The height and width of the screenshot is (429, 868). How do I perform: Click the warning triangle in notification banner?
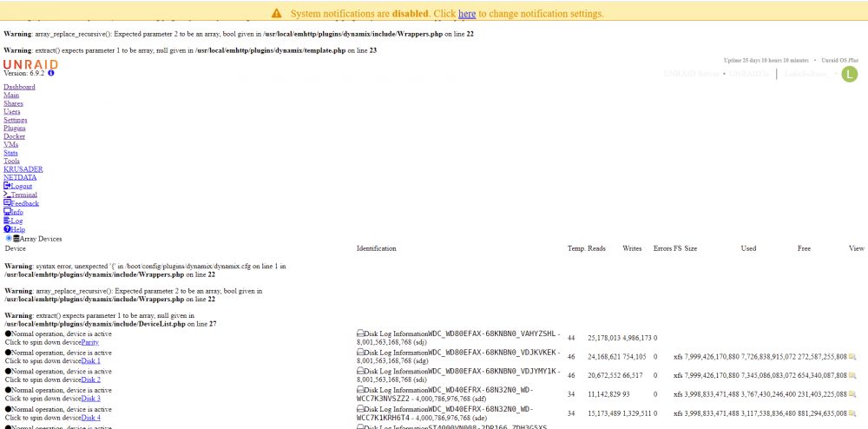276,13
